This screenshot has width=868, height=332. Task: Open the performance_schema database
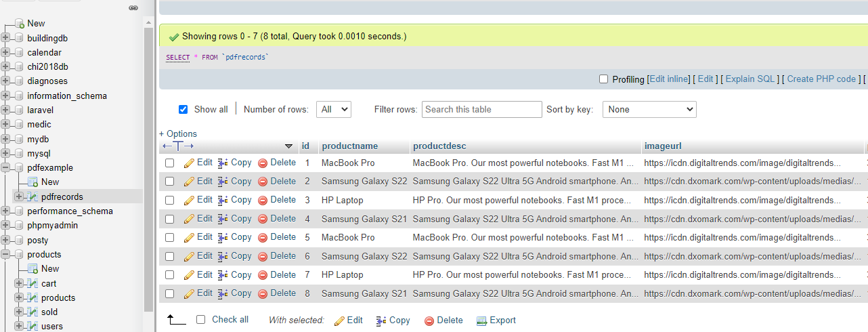tap(70, 211)
